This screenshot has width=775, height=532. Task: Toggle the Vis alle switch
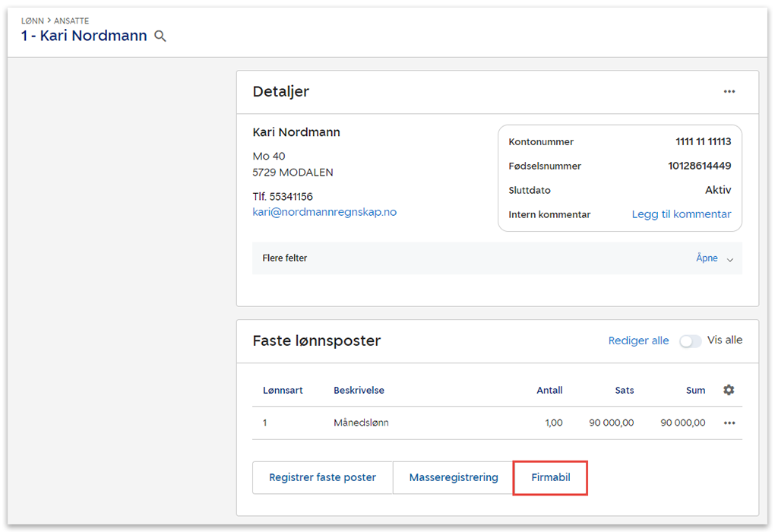coord(690,341)
